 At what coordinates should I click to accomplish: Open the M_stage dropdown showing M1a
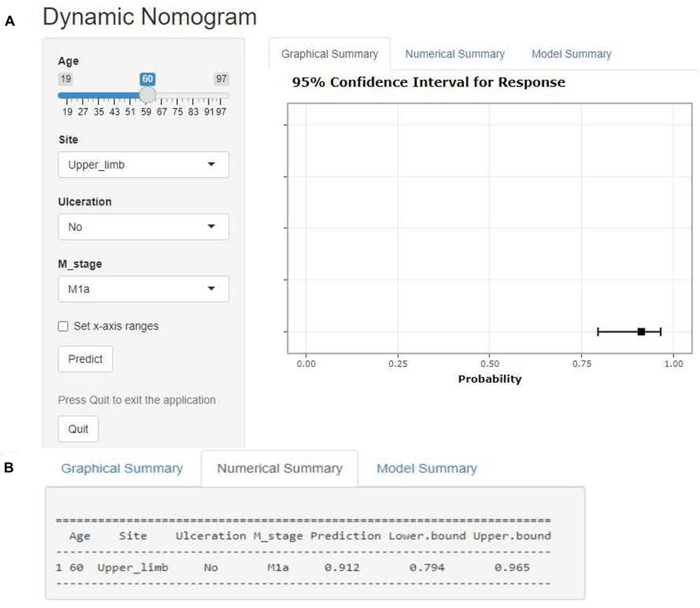click(x=143, y=289)
